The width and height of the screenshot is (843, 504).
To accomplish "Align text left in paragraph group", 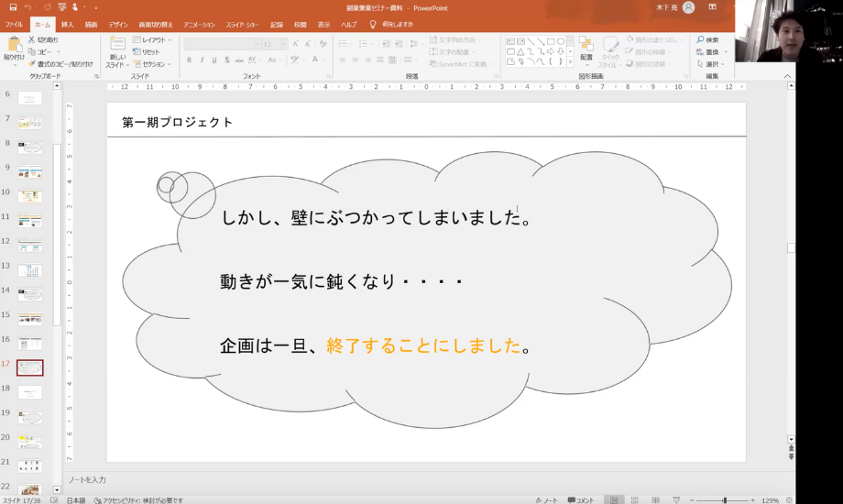I will tap(343, 60).
